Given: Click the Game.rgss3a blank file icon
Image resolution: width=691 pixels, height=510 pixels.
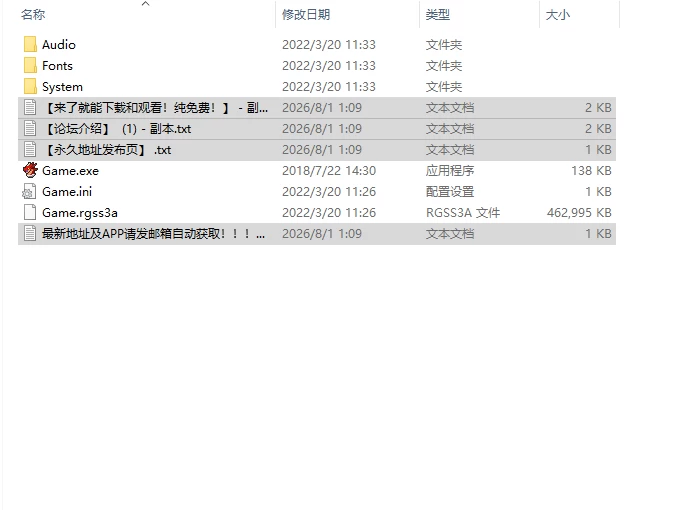Looking at the screenshot, I should [x=30, y=212].
